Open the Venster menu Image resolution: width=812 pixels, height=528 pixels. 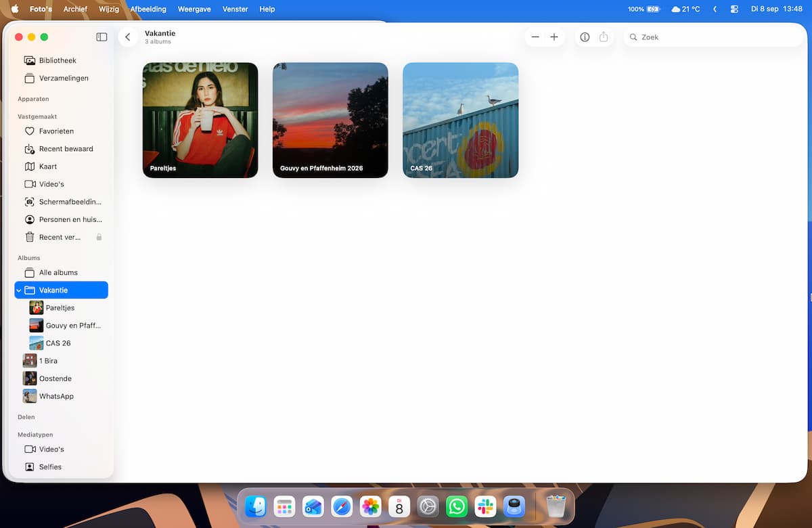235,9
